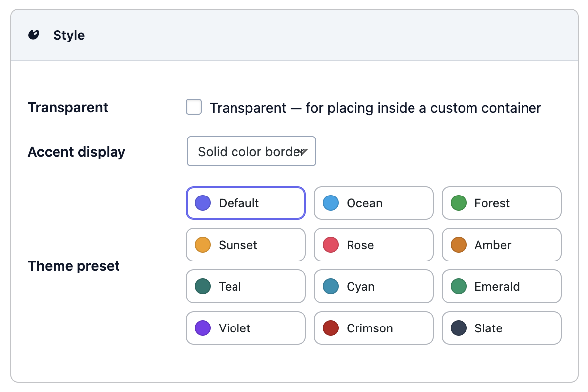The image size is (588, 392).
Task: Click the Emerald green color circle
Action: coord(459,286)
